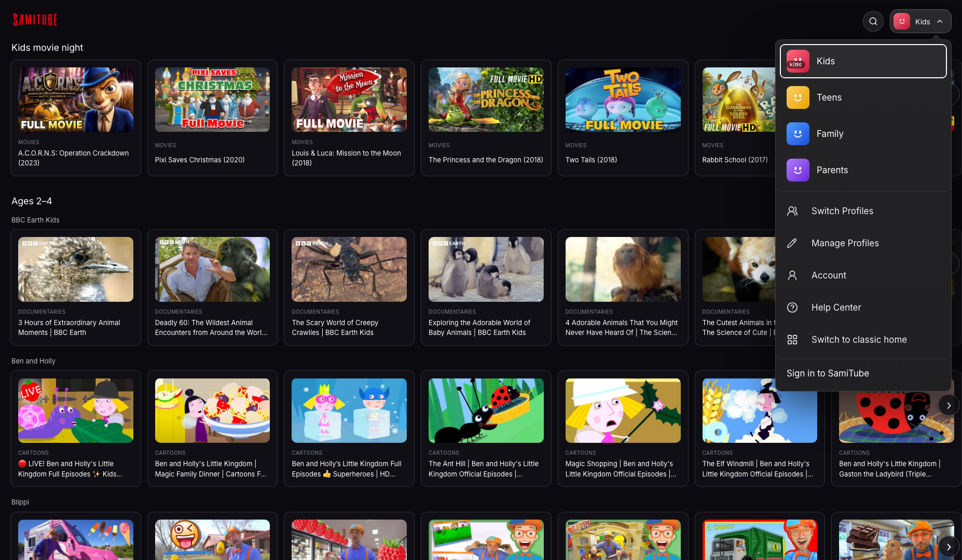Choose Switch to classic home
The width and height of the screenshot is (962, 560).
863,340
